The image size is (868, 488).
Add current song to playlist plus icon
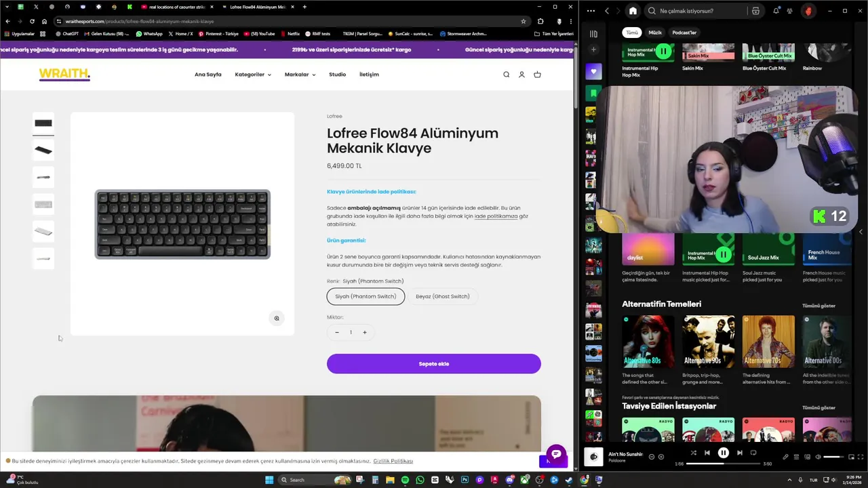[661, 457]
